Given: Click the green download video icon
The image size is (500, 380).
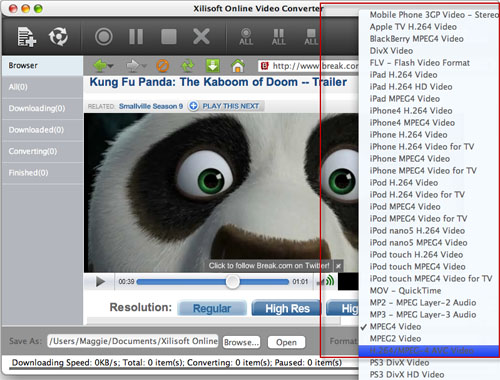Looking at the screenshot, I should pyautogui.click(x=213, y=66).
